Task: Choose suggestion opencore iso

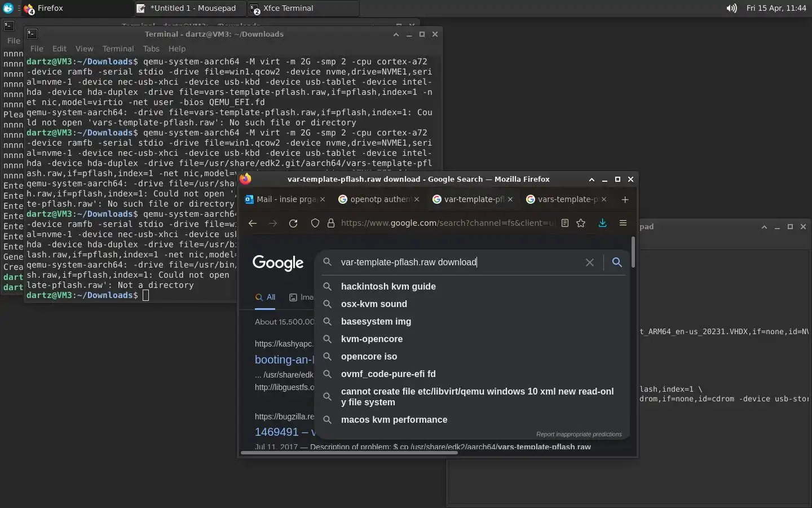Action: (x=472, y=357)
